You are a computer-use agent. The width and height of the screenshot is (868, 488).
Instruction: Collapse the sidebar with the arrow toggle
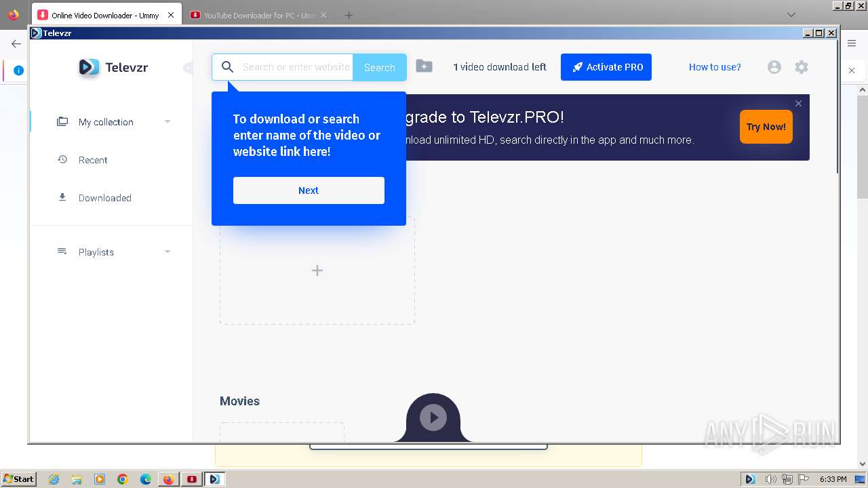[188, 67]
